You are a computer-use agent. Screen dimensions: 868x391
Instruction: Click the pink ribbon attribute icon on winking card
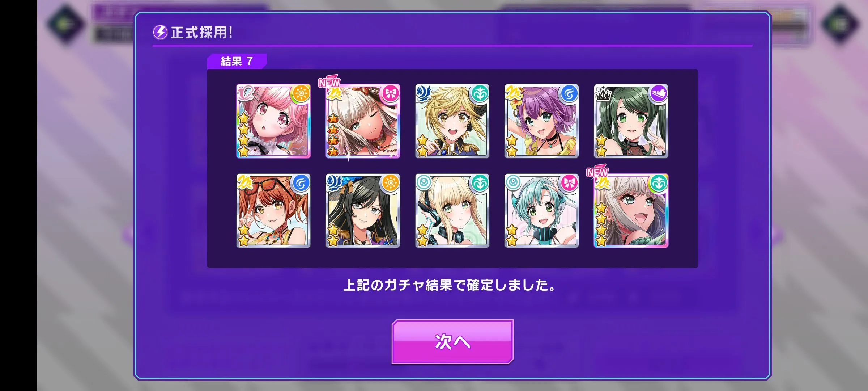391,94
